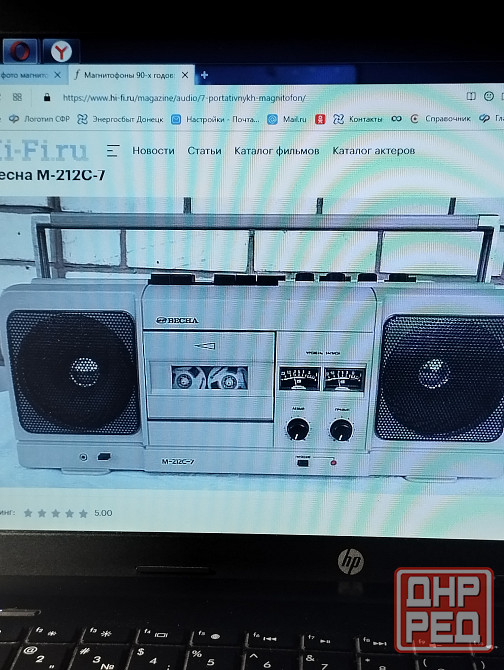Open a new browser tab with plus
Image resolution: width=504 pixels, height=670 pixels.
point(204,75)
